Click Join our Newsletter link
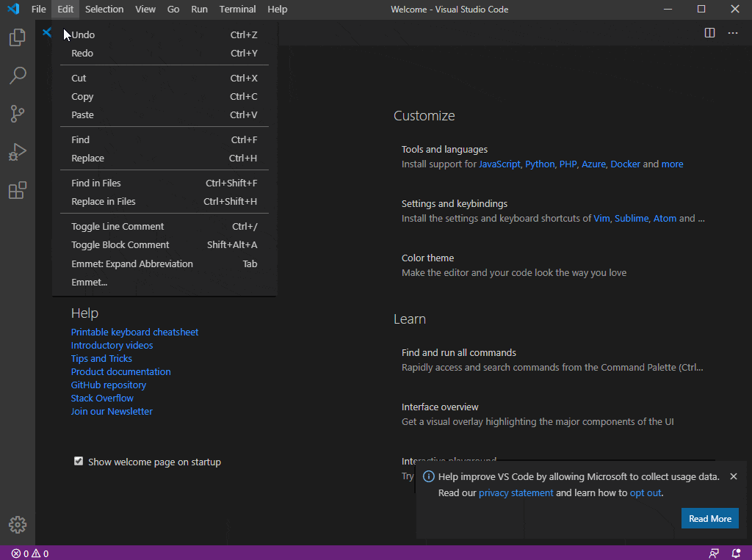Screen dimensions: 752x560 coord(112,411)
